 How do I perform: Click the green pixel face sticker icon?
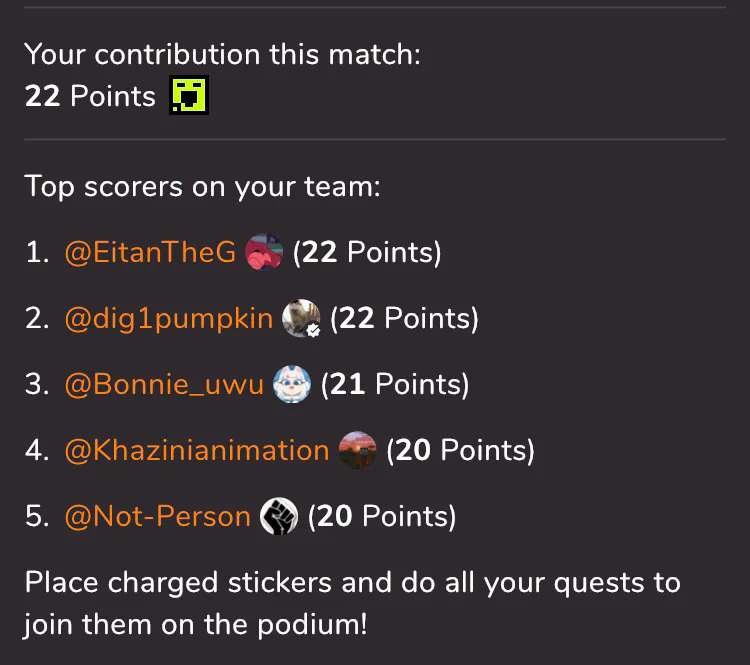point(189,95)
